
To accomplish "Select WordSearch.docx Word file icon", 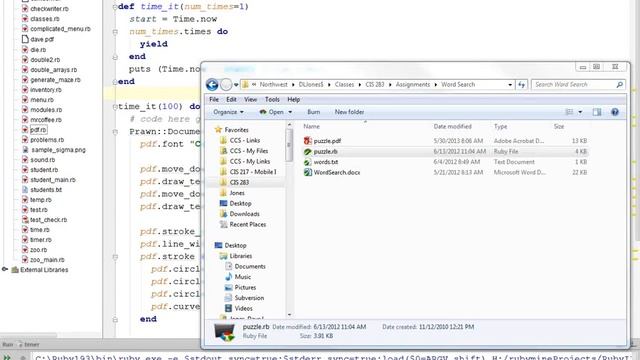I will pyautogui.click(x=308, y=172).
